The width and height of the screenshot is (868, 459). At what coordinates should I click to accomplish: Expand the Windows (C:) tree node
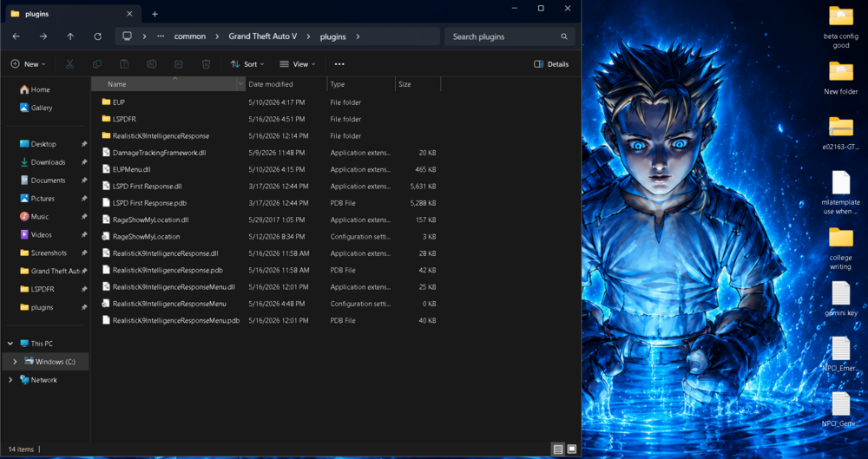[15, 362]
